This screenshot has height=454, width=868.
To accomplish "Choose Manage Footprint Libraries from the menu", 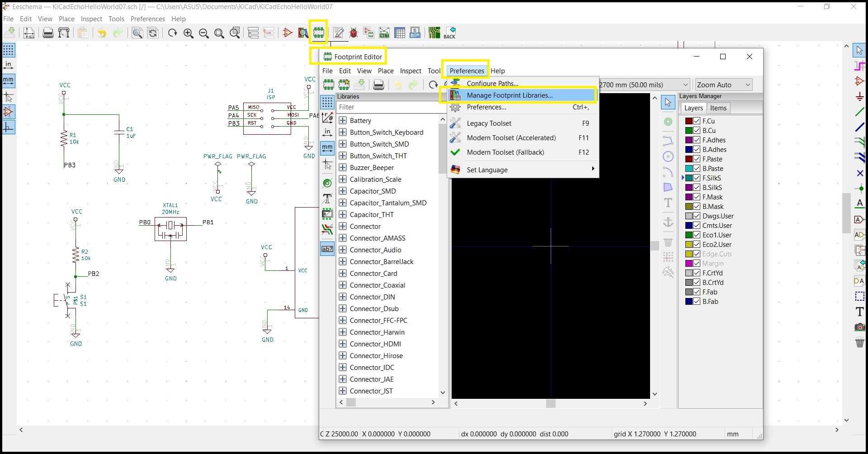I will coord(509,95).
